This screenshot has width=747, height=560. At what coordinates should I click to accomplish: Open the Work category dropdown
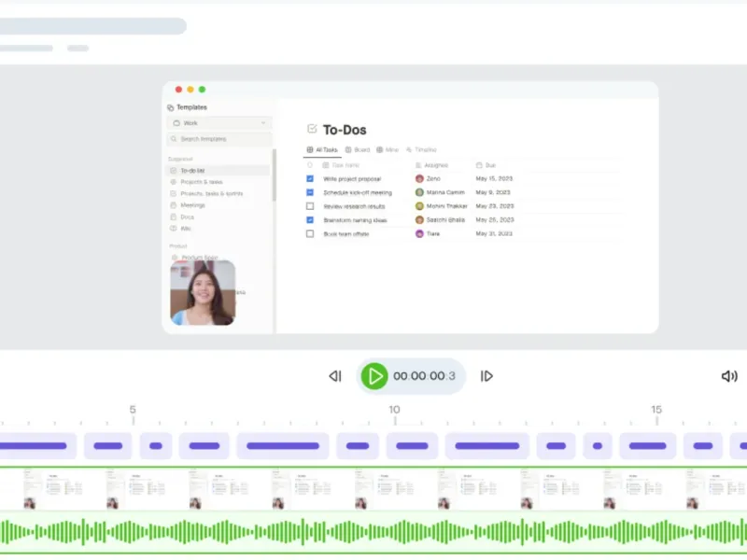tap(219, 123)
